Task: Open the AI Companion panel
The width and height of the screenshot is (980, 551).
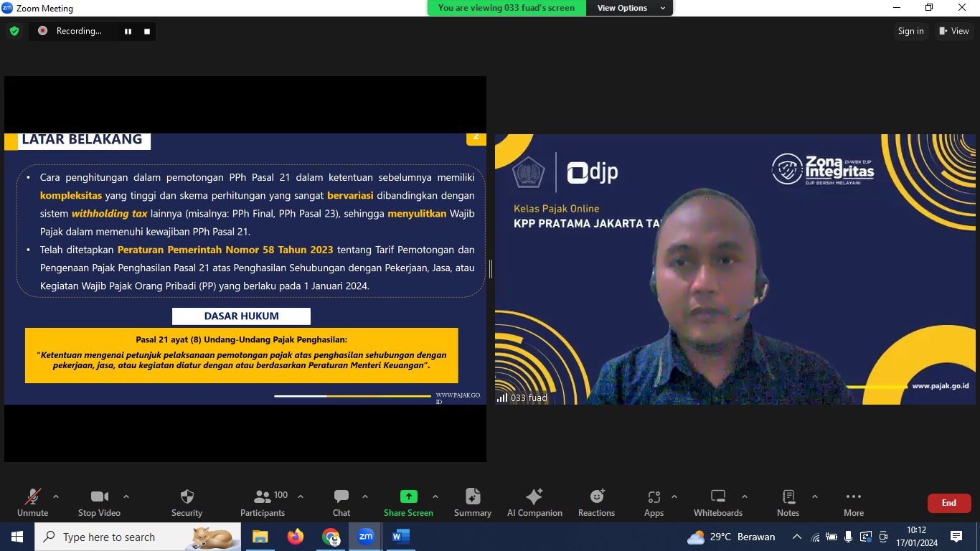Action: pyautogui.click(x=534, y=502)
